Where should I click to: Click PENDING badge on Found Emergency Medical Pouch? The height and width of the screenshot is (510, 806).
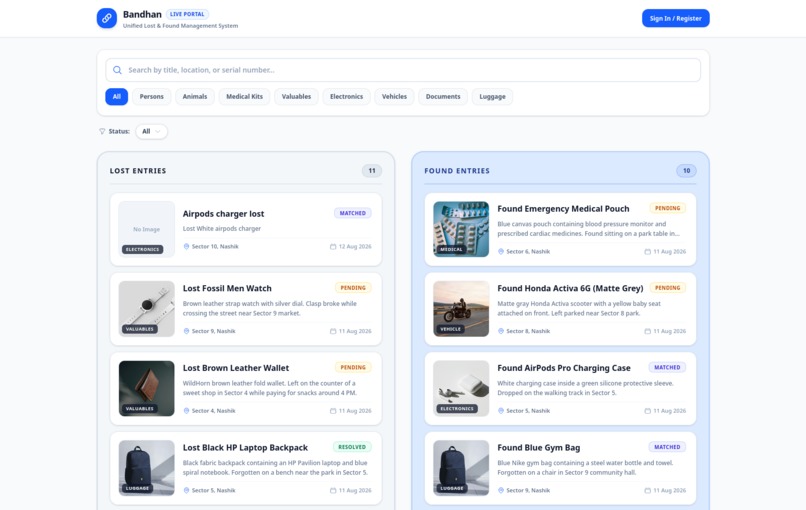[667, 208]
